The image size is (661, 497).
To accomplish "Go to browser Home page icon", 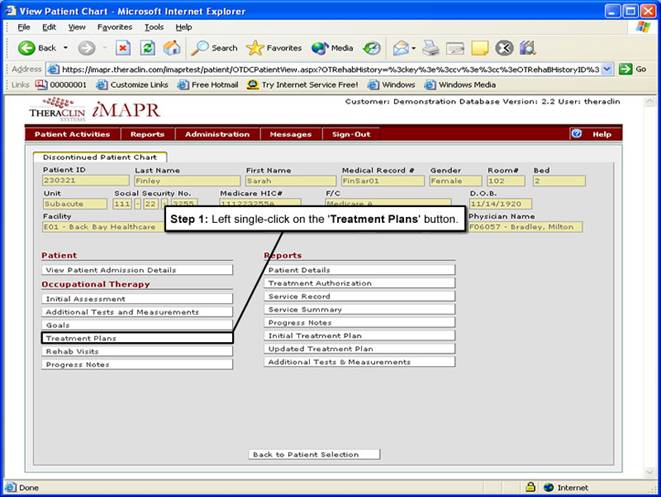I will click(172, 48).
